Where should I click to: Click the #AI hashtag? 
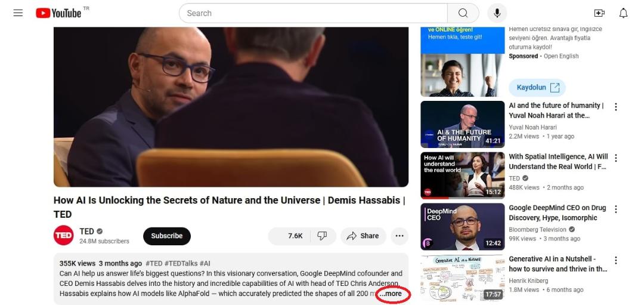coord(205,263)
